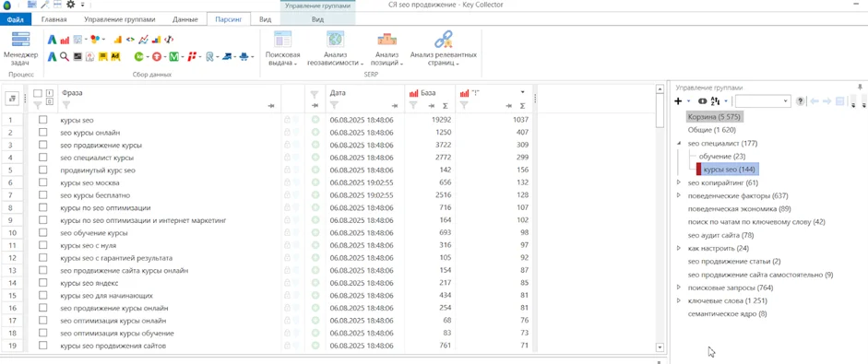Click red color marker on 'курсы seo (144)'
The image size is (868, 364).
[x=698, y=170]
